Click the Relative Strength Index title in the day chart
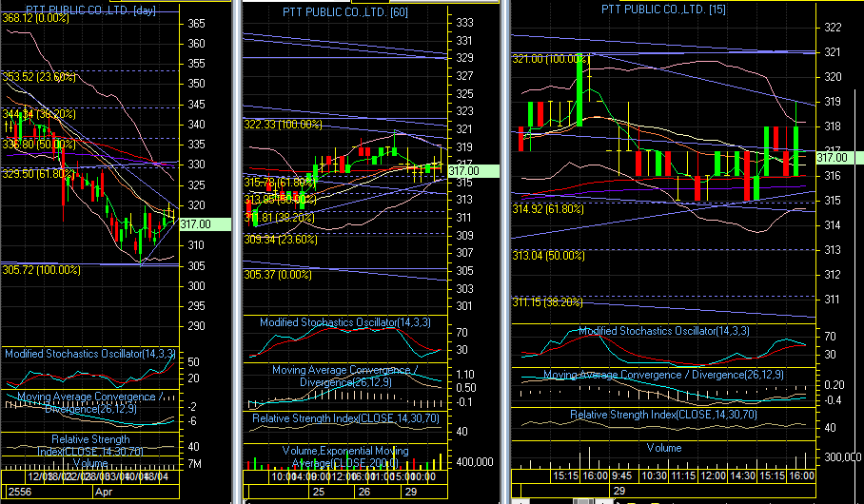 click(x=90, y=445)
